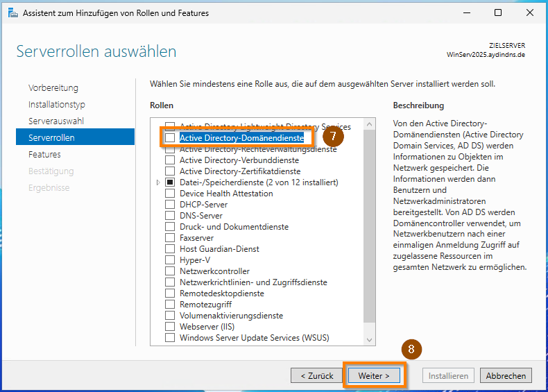Close the wizard window
Viewport: 548px width, 392px height.
530,13
